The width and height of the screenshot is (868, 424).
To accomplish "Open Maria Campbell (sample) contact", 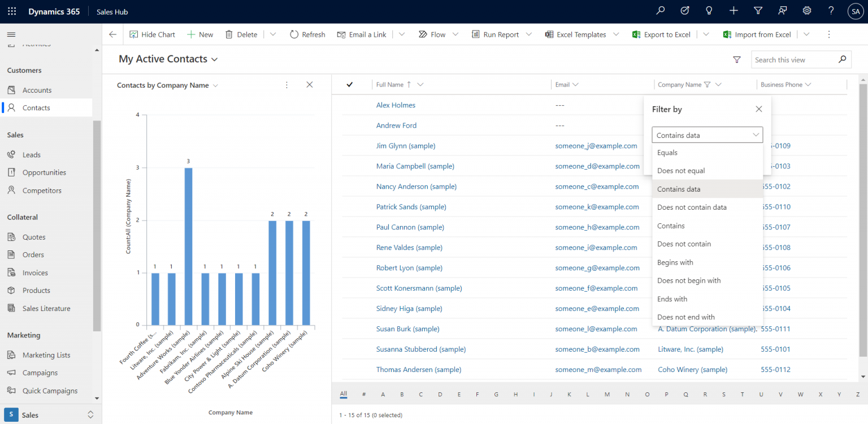I will (x=415, y=166).
